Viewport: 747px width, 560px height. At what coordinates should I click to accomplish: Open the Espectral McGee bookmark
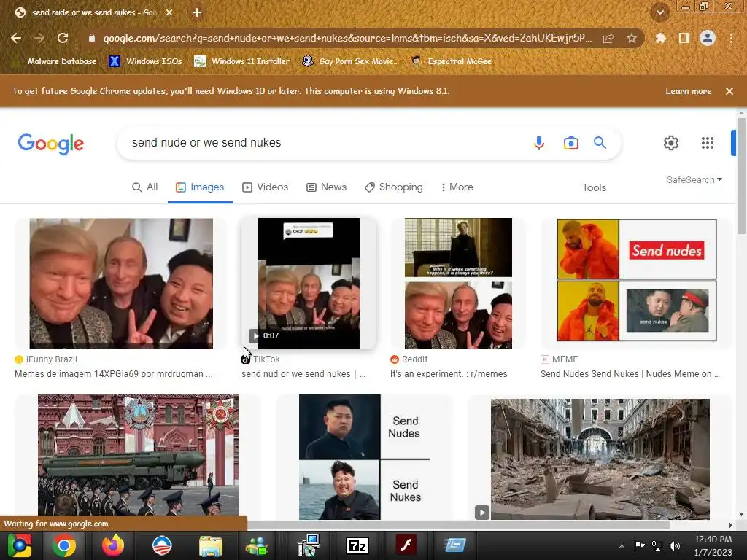tap(451, 61)
